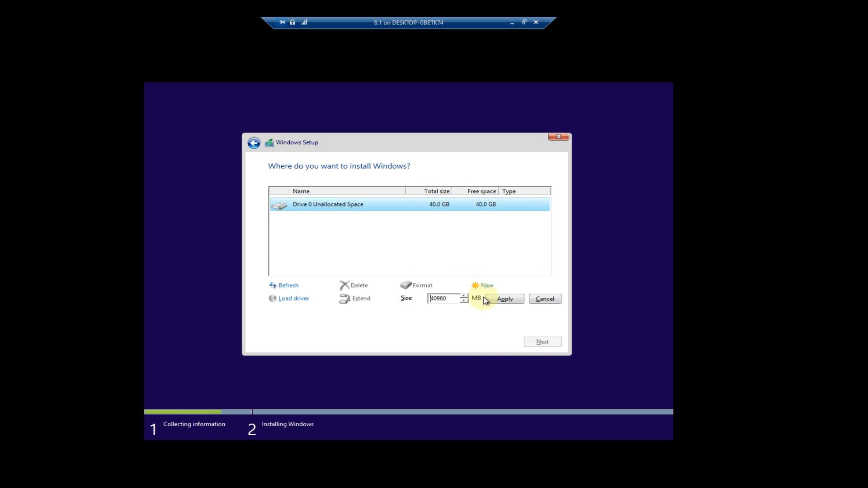
Task: Select the Drive 0 Unallocated Space row
Action: (410, 204)
